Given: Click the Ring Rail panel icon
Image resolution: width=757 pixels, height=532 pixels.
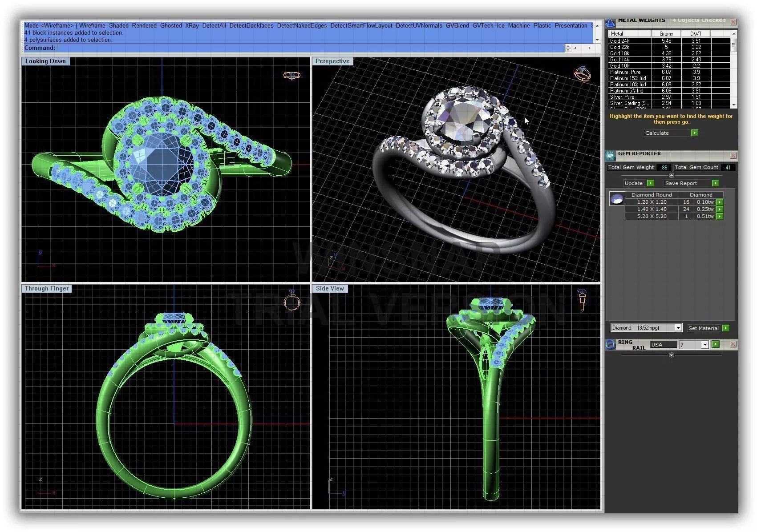Looking at the screenshot, I should 610,345.
